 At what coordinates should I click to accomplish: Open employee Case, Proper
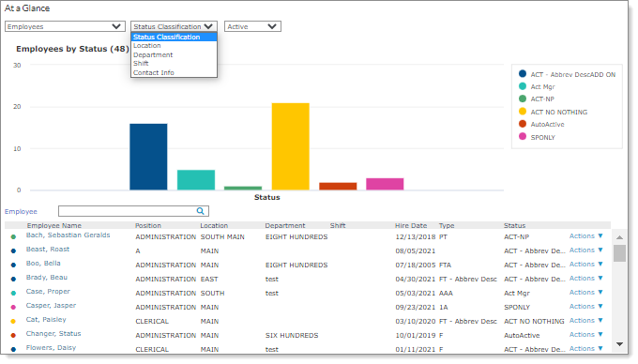pyautogui.click(x=48, y=291)
